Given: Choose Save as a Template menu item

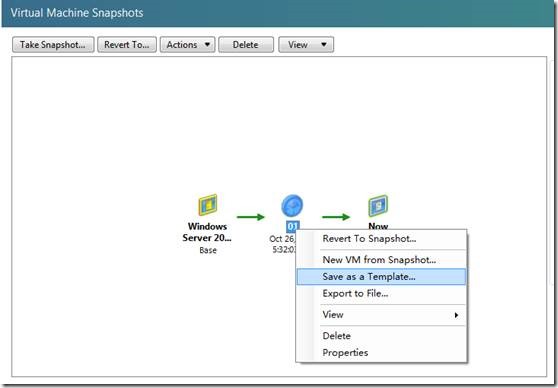Looking at the screenshot, I should [x=381, y=277].
